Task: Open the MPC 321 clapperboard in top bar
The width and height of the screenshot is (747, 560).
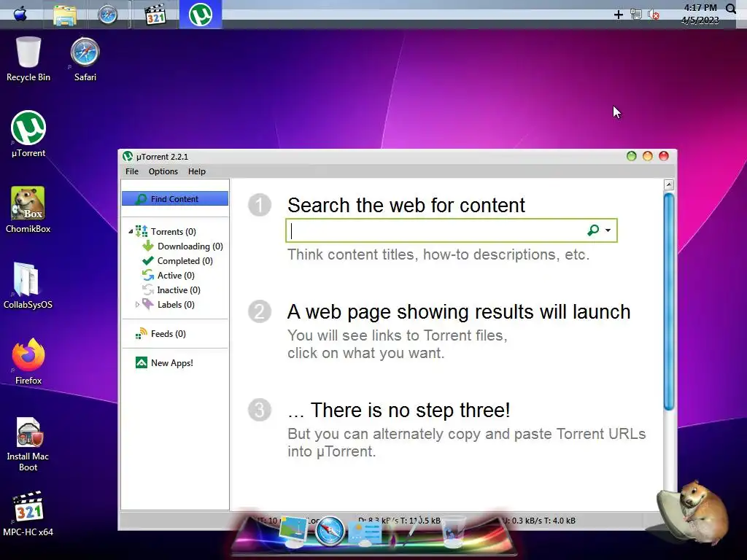Action: 155,15
